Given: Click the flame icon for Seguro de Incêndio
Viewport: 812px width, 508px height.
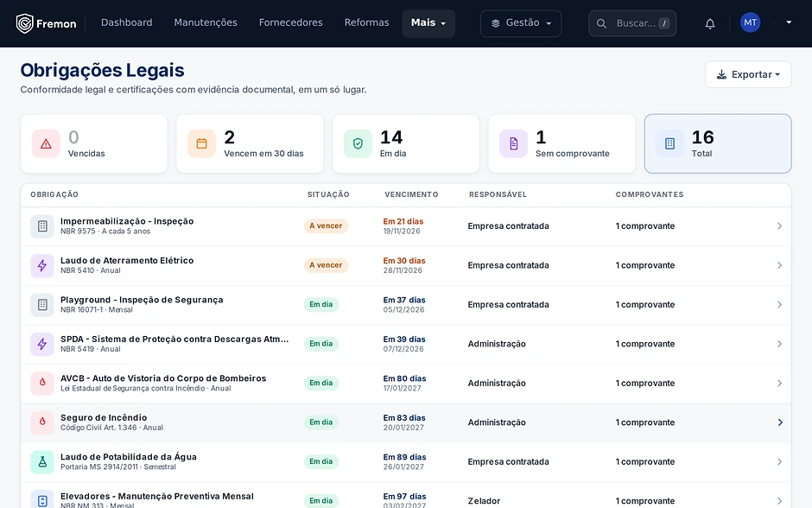Looking at the screenshot, I should click(x=42, y=422).
